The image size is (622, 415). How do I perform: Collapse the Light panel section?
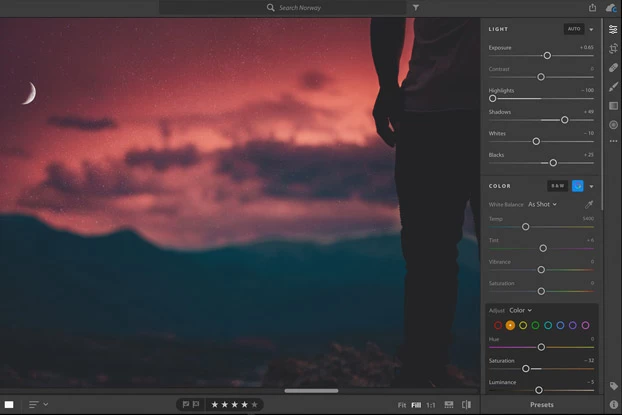tap(591, 29)
